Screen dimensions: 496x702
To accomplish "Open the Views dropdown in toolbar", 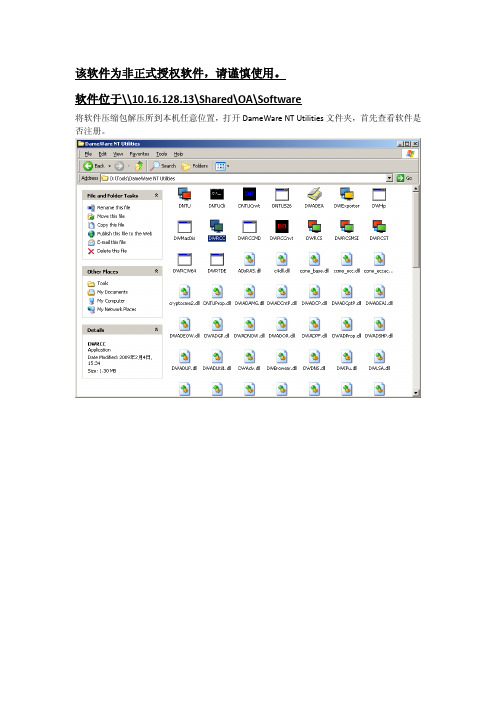I will pos(222,166).
